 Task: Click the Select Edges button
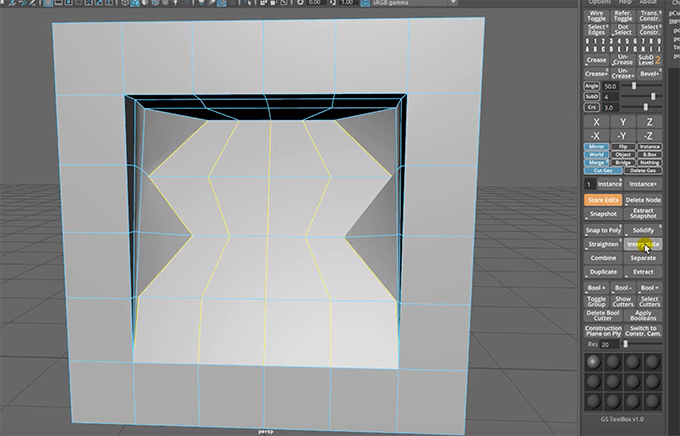point(596,30)
